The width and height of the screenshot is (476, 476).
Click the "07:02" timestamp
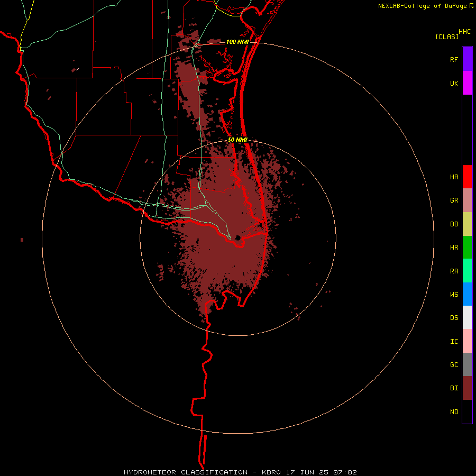(345, 472)
